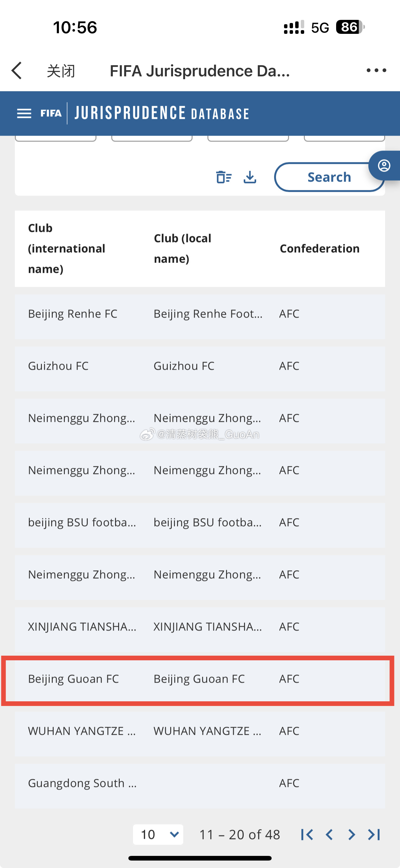Go to the next results page
Screen dimensions: 400x868
[352, 835]
